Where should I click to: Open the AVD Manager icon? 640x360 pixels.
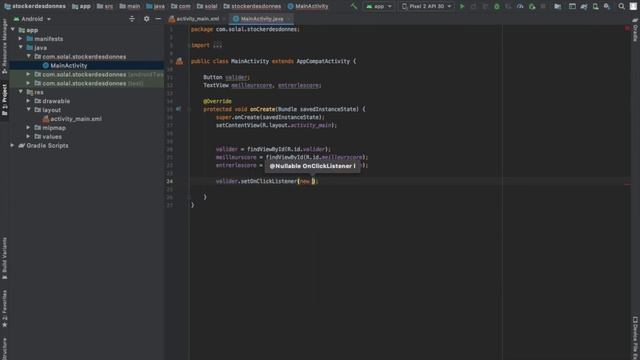point(596,6)
